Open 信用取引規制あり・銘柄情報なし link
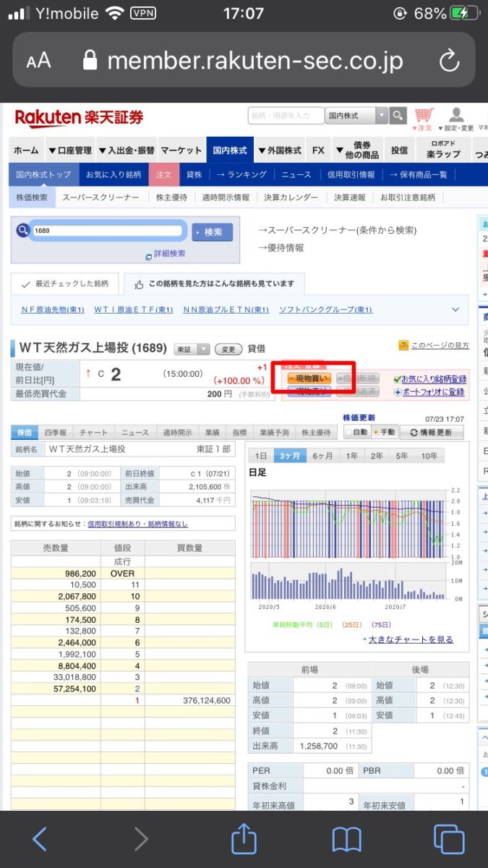This screenshot has width=488, height=868. 137,524
